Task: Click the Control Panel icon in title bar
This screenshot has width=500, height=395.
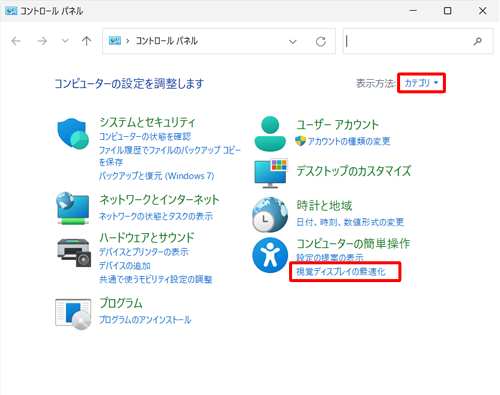Action: tap(11, 11)
